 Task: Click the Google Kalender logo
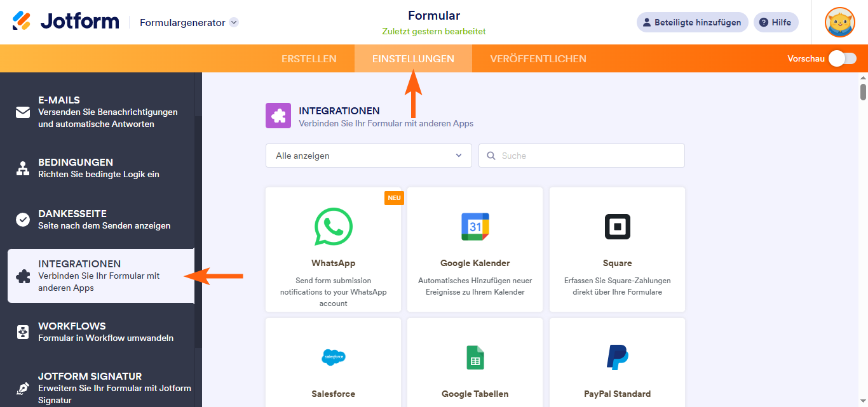tap(475, 227)
